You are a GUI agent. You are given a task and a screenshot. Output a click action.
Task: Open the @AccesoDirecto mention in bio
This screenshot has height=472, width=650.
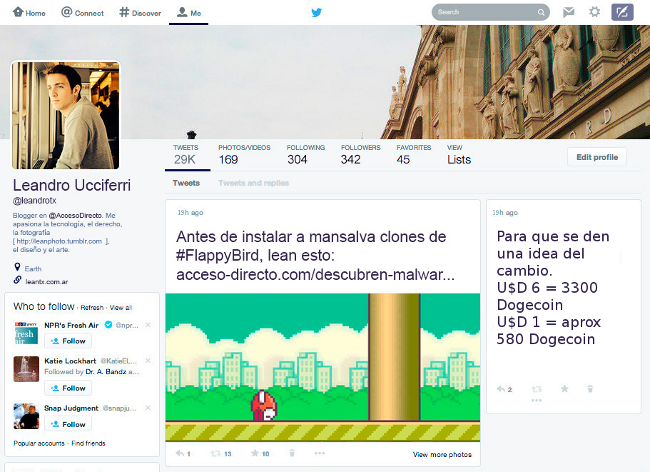point(75,215)
